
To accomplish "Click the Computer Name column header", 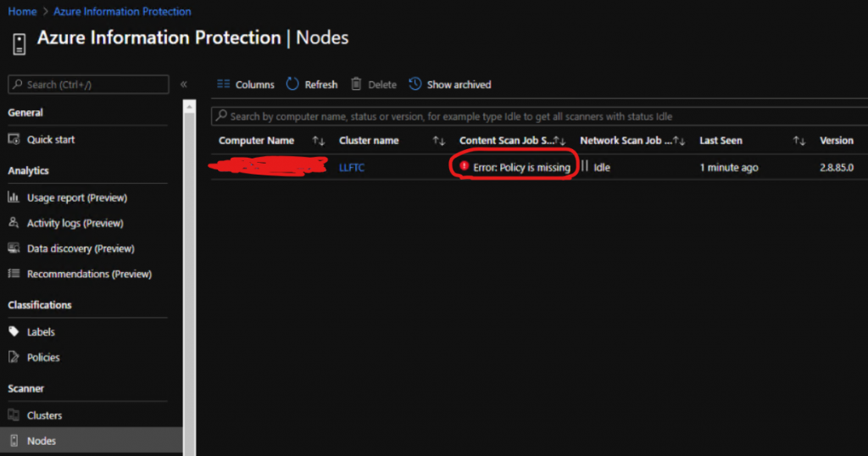I will [256, 141].
